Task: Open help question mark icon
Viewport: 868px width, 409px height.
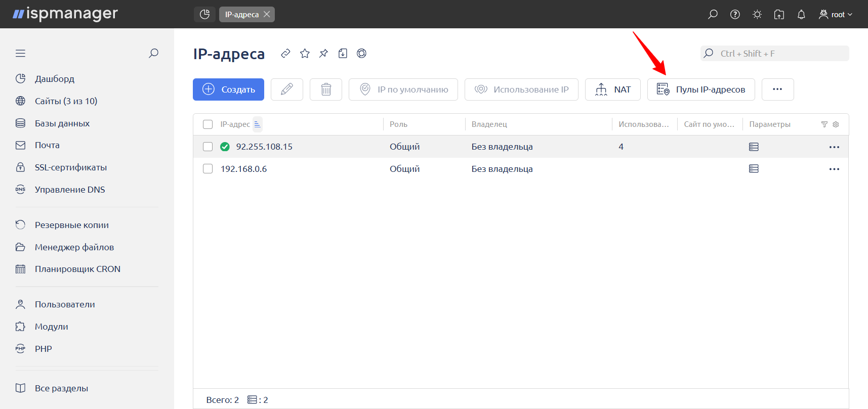Action: pos(735,15)
